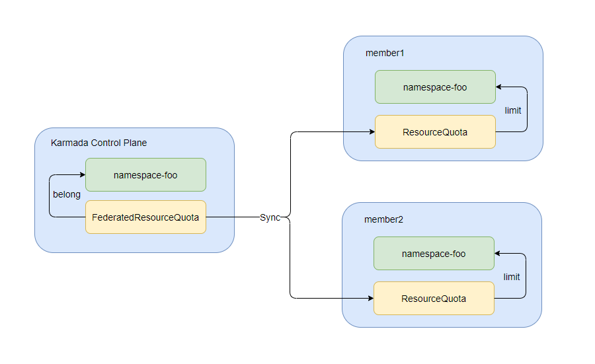This screenshot has width=595, height=364.
Task: Click arrowhead pointing at member2 namespace-foo
Action: coord(498,254)
